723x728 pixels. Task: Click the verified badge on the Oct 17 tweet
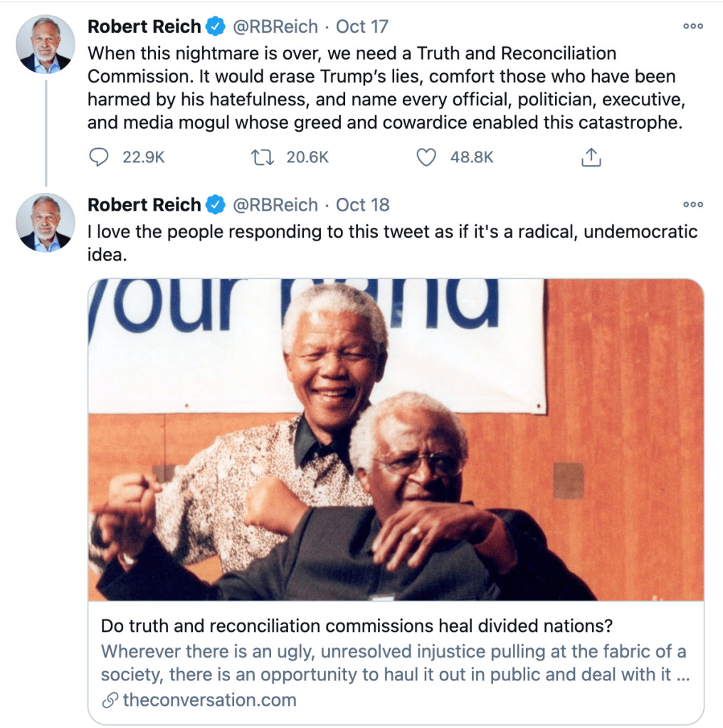coord(216,26)
